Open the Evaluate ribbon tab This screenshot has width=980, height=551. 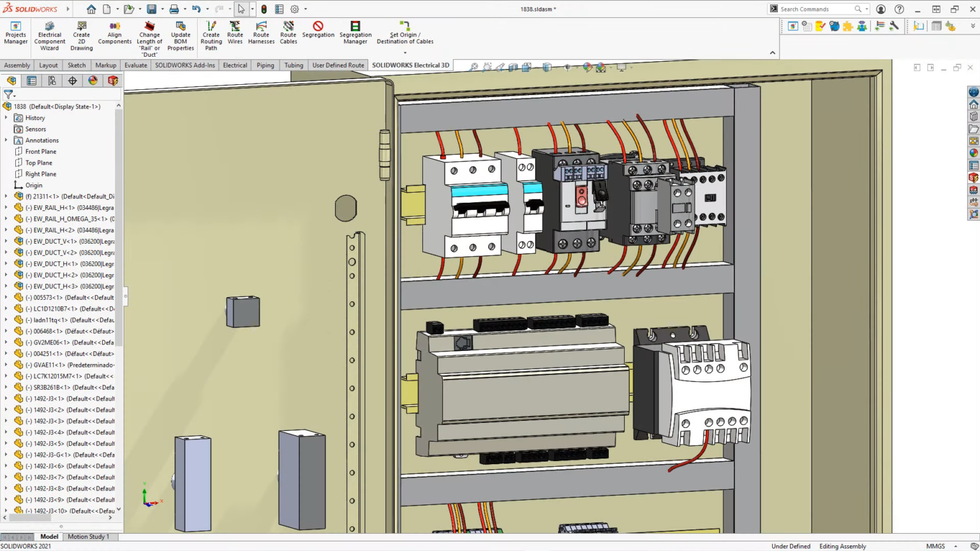point(135,64)
